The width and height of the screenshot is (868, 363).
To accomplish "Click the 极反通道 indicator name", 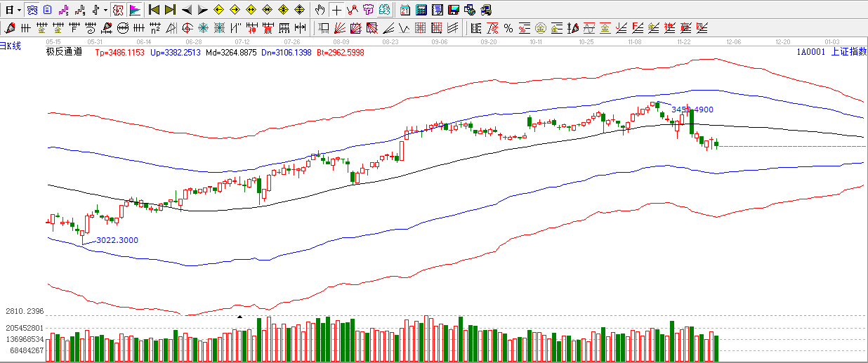I will 64,52.
